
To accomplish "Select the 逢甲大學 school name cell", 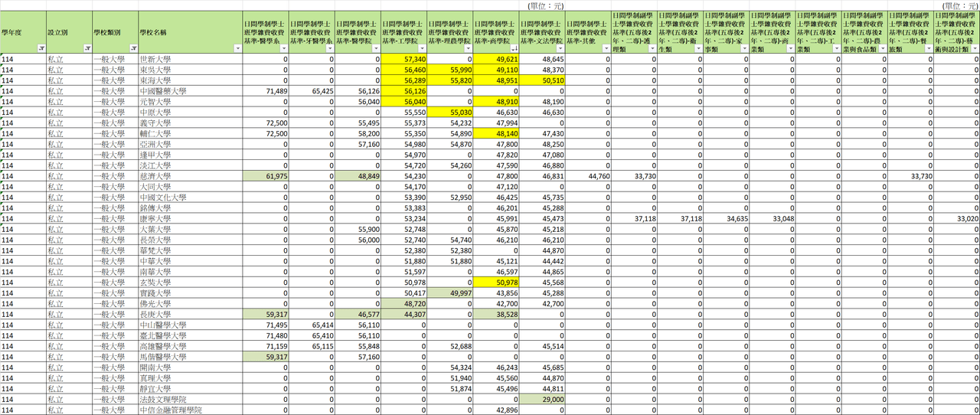I will click(191, 155).
